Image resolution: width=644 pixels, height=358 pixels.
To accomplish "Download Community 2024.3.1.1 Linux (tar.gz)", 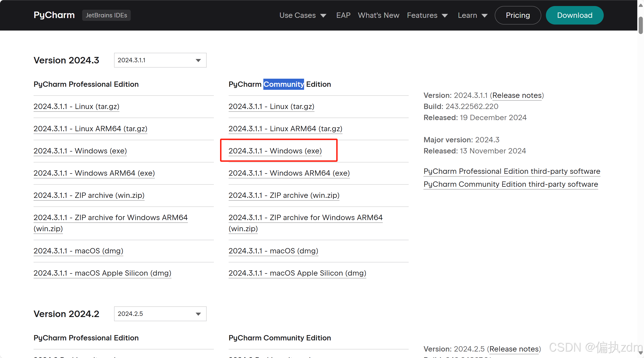I will click(x=271, y=106).
